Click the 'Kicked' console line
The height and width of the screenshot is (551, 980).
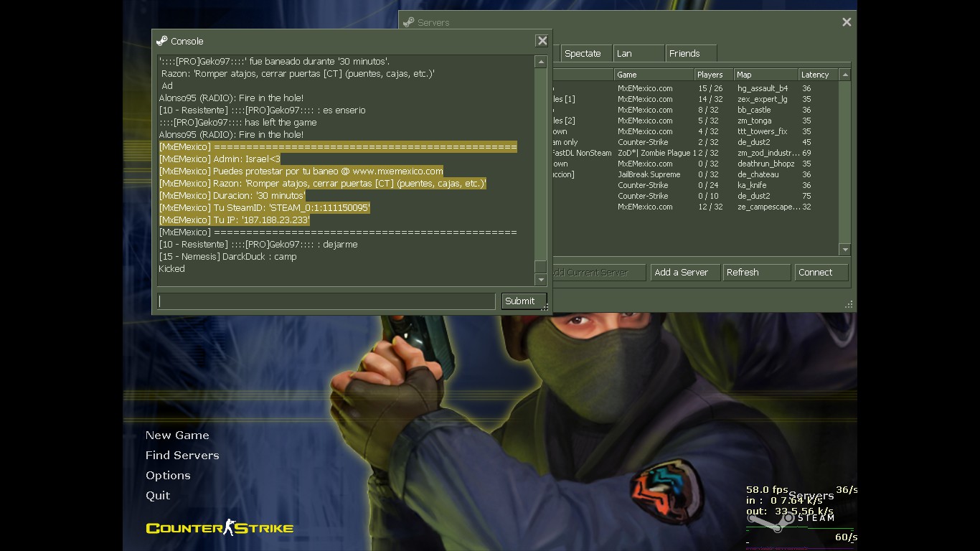[x=171, y=269]
